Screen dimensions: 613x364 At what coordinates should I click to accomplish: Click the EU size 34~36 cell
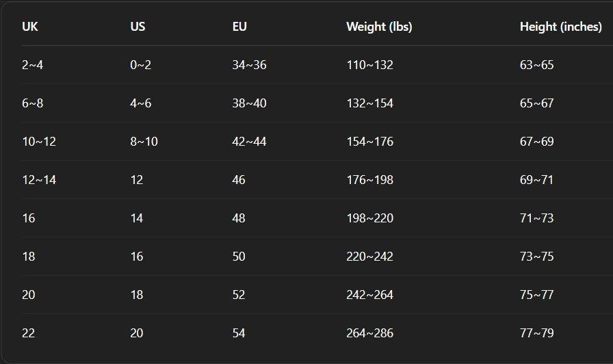[x=249, y=65]
